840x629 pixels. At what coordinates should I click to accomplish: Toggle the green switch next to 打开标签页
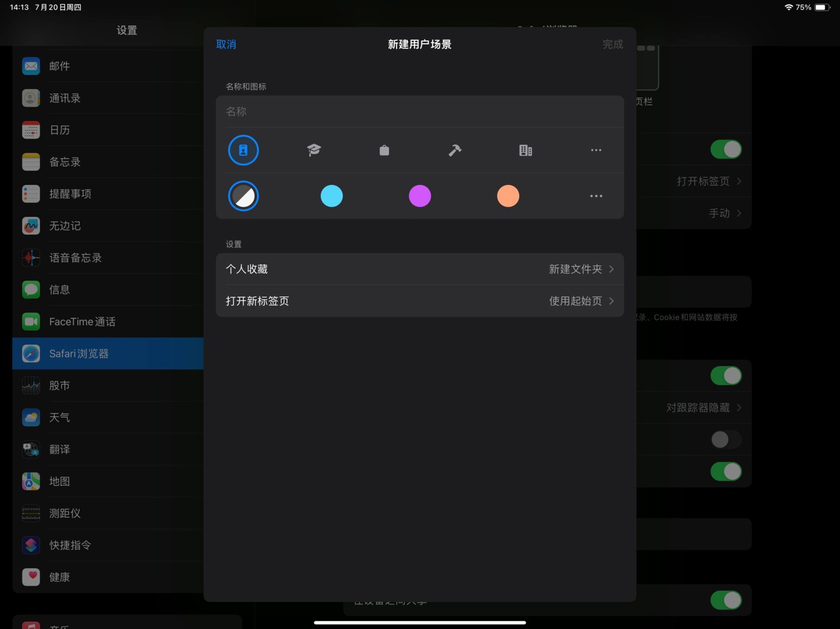coord(726,149)
